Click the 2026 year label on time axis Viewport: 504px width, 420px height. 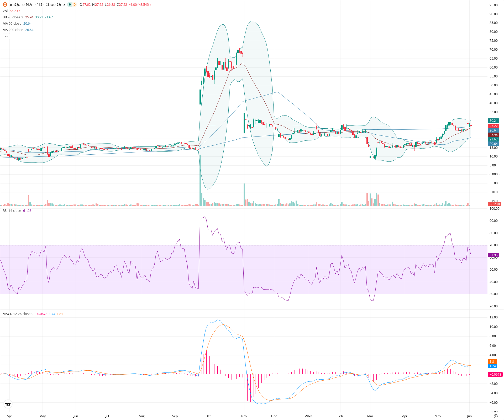pos(309,416)
